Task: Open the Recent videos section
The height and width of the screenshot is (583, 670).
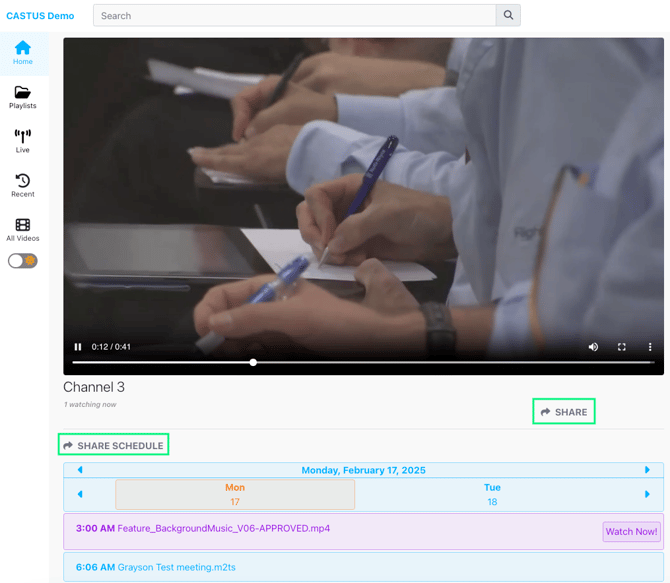Action: [23, 185]
